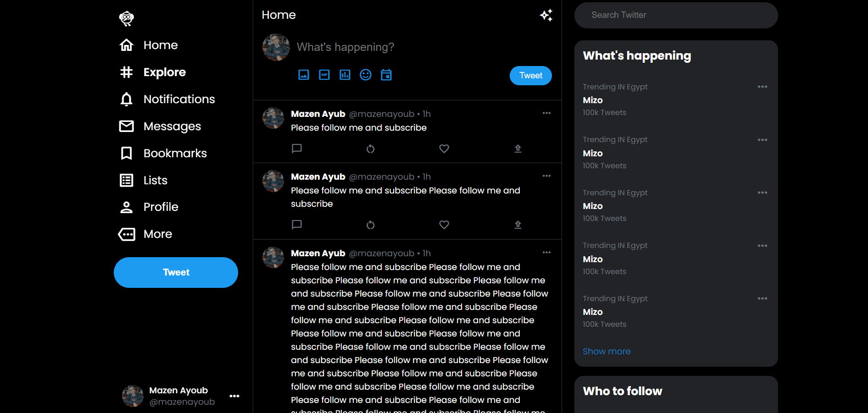The height and width of the screenshot is (413, 868).
Task: Open the emoji picker icon
Action: (366, 75)
